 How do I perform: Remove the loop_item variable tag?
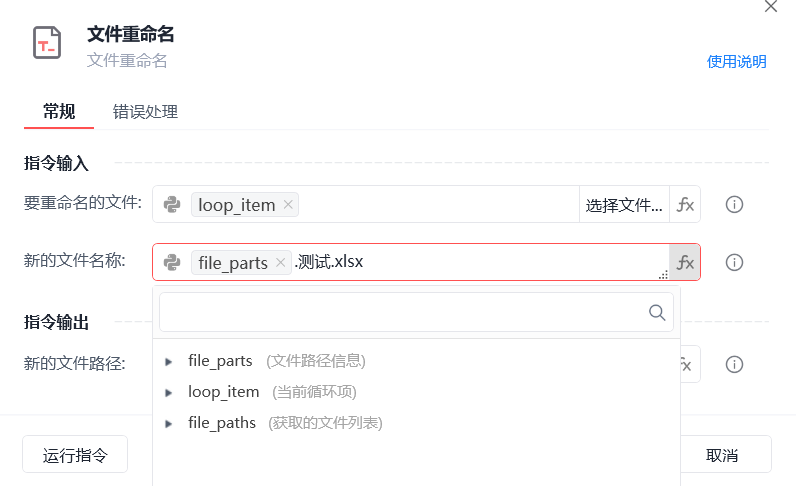288,205
